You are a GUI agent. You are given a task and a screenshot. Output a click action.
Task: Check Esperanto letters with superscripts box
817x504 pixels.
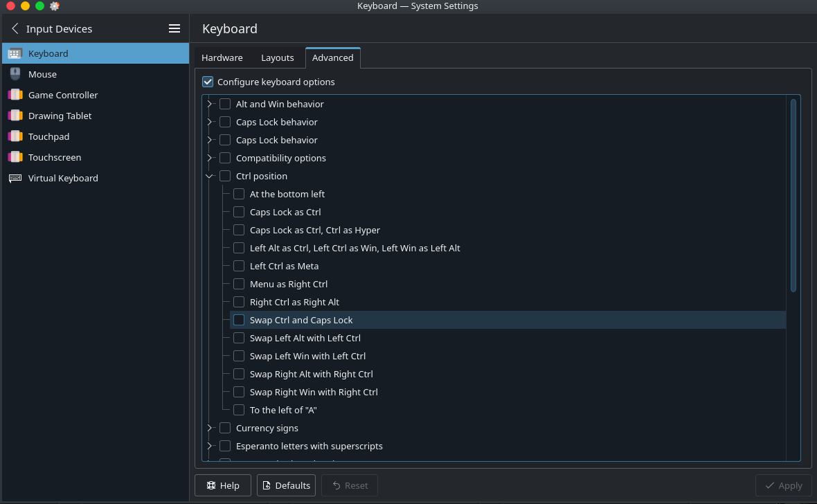point(225,446)
